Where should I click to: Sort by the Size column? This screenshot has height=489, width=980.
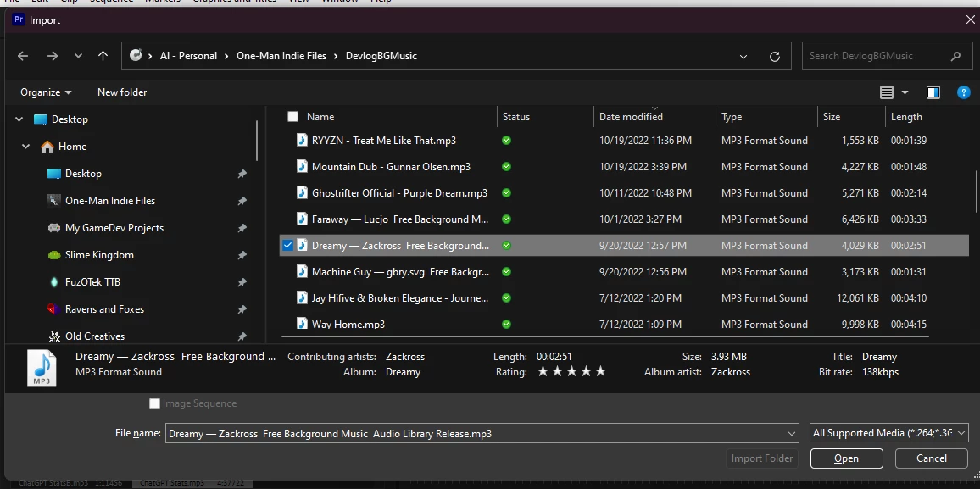832,117
